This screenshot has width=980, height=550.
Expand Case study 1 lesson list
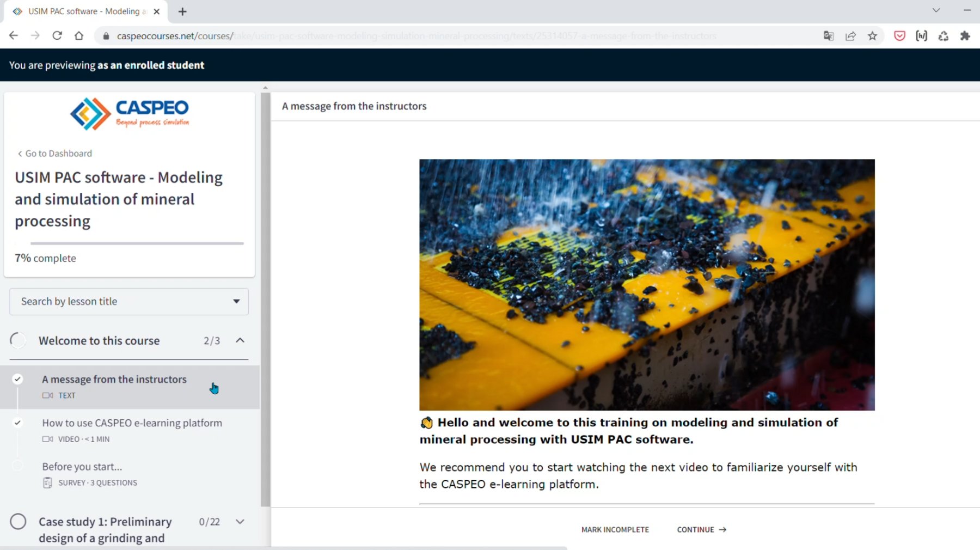pos(240,522)
